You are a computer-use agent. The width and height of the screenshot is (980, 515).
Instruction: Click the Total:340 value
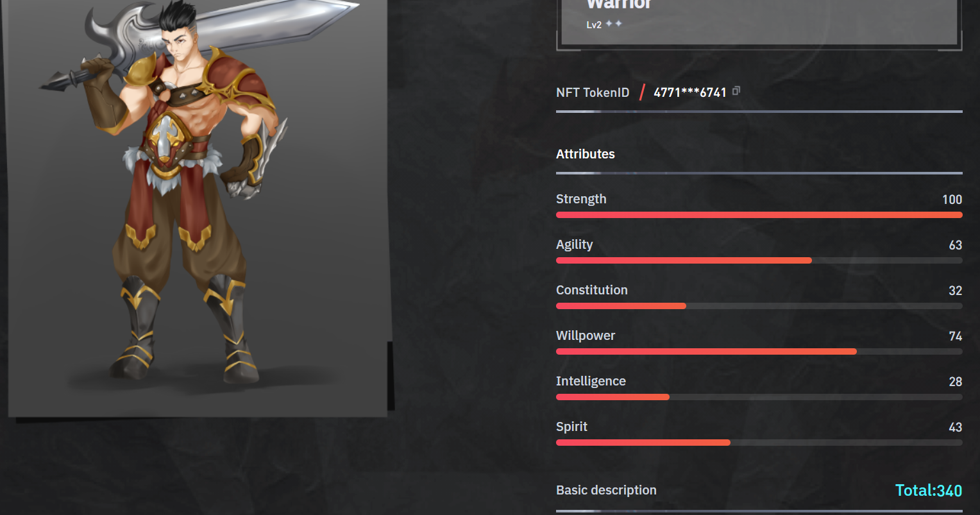coord(929,491)
